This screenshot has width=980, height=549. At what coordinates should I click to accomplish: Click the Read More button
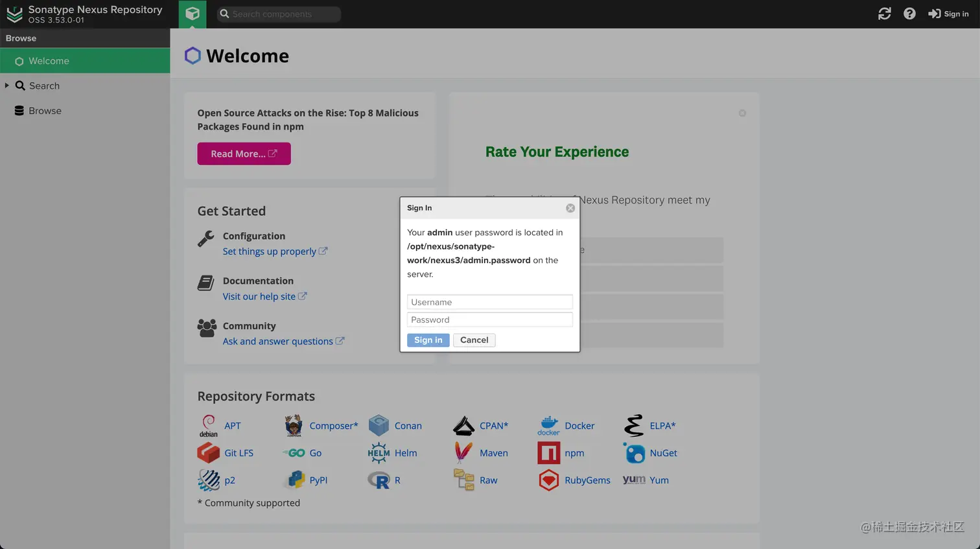point(244,154)
